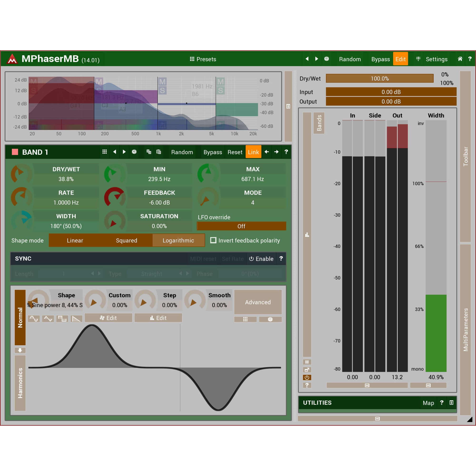Expand the MultiParameters side panel
Image resolution: width=476 pixels, height=476 pixels.
tap(465, 329)
